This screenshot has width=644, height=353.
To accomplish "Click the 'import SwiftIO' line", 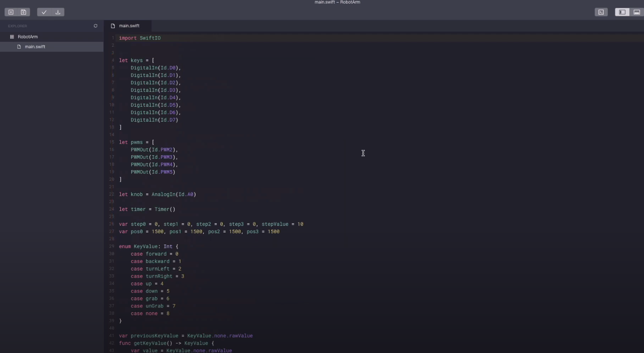I will pos(140,38).
